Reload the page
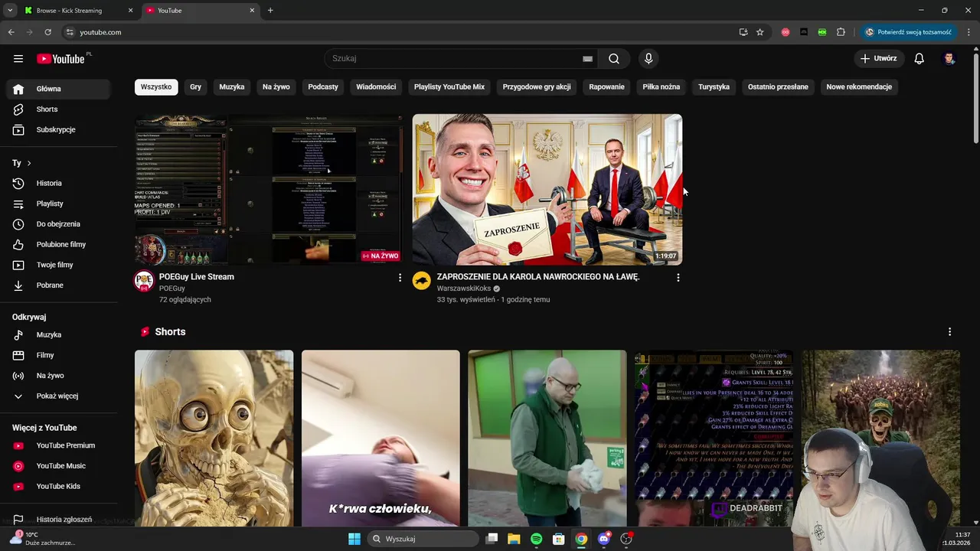 [x=47, y=32]
